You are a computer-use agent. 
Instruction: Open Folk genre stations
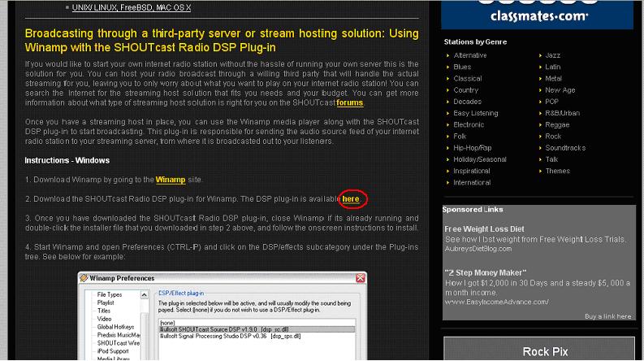pos(460,136)
